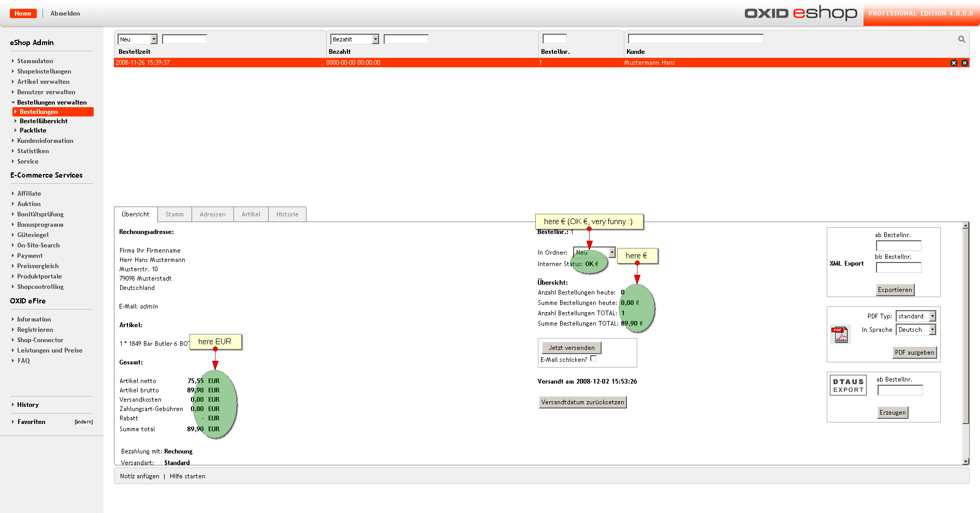Click the magnifier search icon in order list
This screenshot has width=980, height=513.
[x=961, y=39]
